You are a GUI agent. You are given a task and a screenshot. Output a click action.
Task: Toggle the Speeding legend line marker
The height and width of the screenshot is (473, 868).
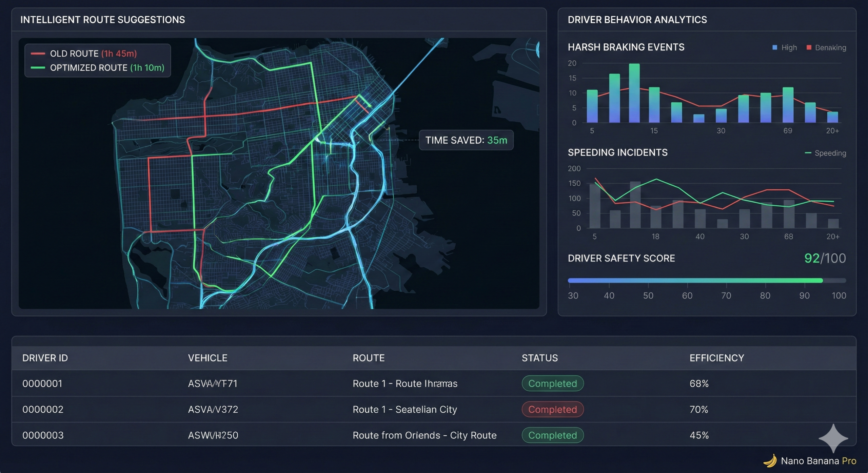808,153
